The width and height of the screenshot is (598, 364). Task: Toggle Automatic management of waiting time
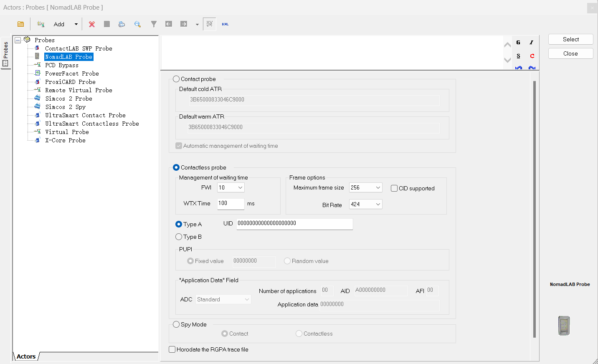coord(179,146)
